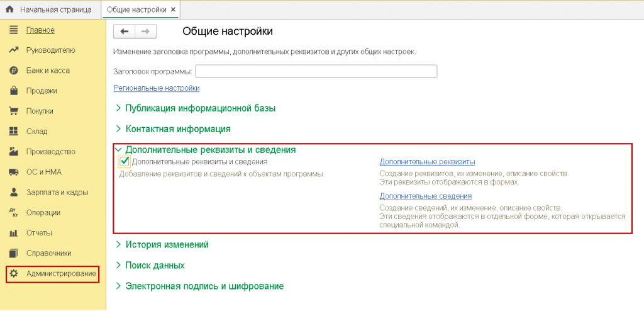Open the Региональные настройки link
This screenshot has width=644, height=311.
(157, 88)
